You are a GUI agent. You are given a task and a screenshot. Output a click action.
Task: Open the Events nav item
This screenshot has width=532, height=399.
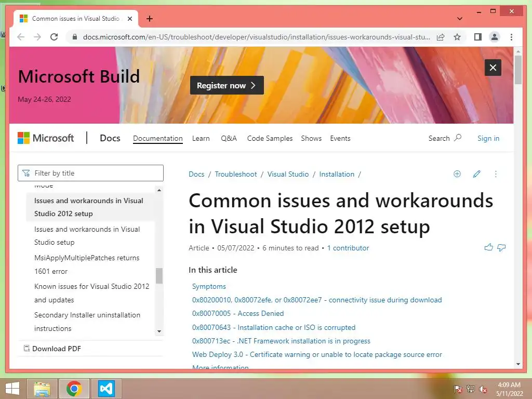point(340,138)
